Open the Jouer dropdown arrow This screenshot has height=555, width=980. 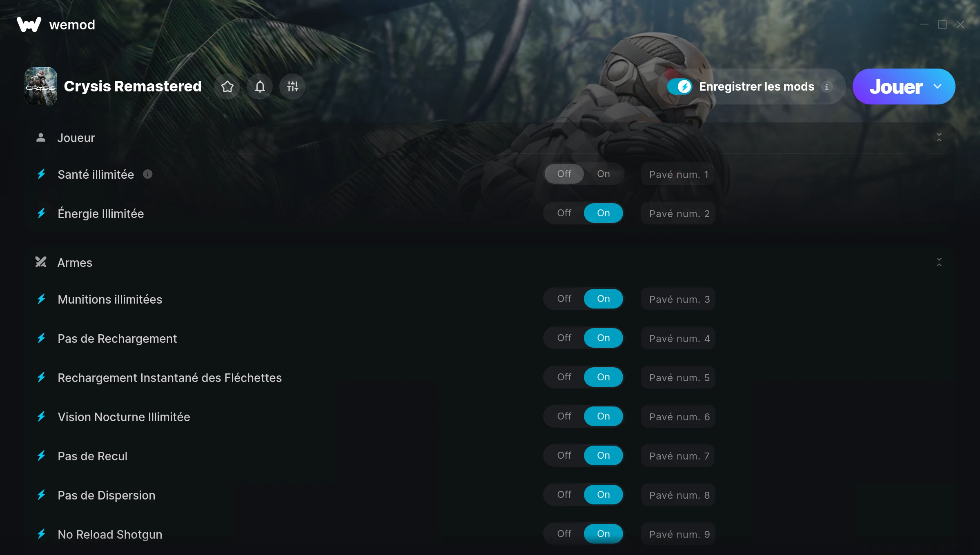(938, 87)
